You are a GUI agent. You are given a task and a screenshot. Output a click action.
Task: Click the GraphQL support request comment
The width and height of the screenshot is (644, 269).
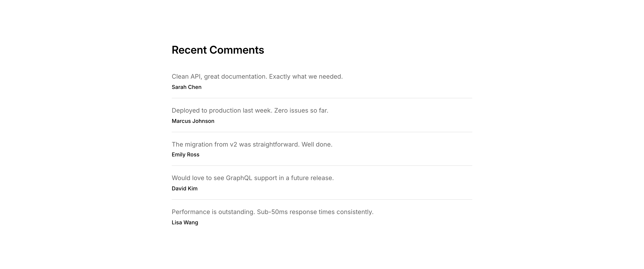(x=252, y=178)
